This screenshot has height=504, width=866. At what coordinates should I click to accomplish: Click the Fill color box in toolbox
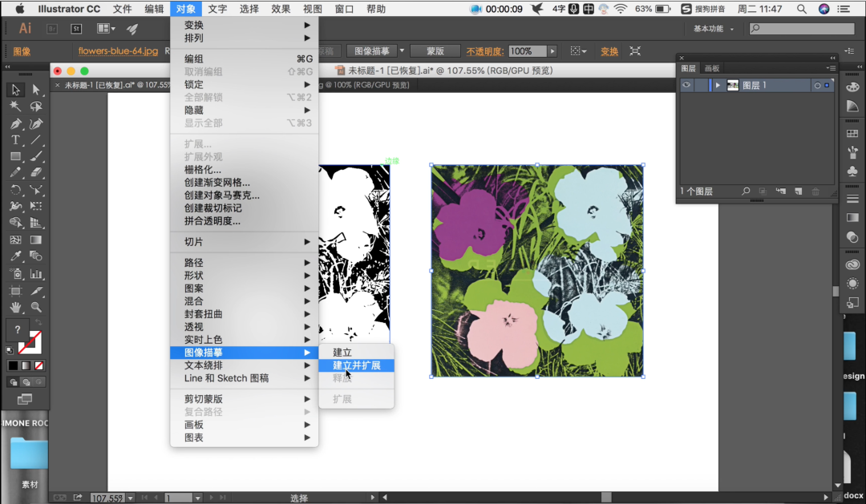(x=17, y=329)
